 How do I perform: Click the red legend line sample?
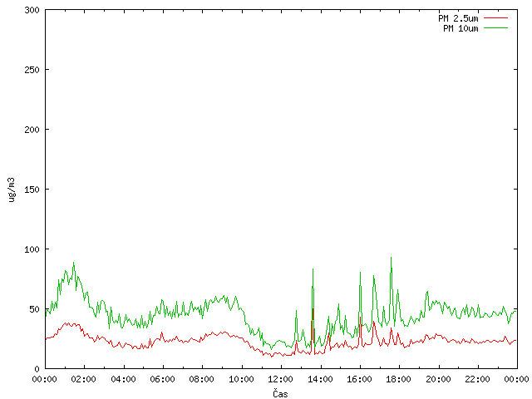(x=495, y=18)
